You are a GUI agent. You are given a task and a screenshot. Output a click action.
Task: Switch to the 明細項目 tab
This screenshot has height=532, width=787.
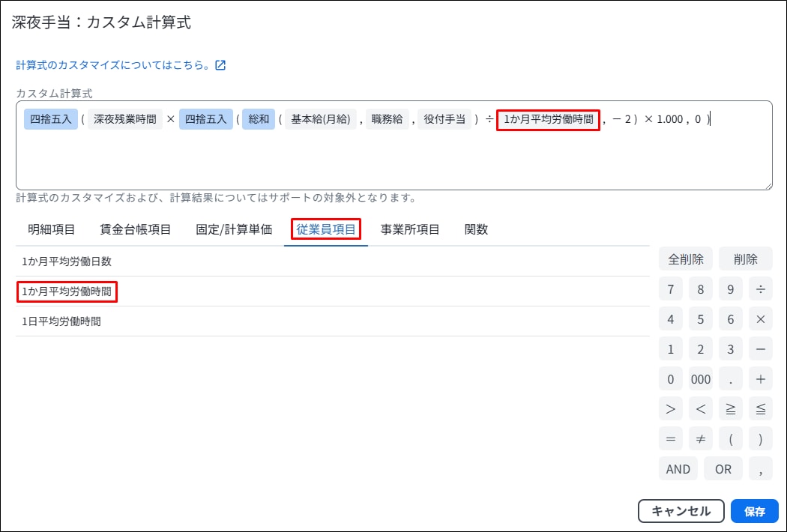point(52,229)
